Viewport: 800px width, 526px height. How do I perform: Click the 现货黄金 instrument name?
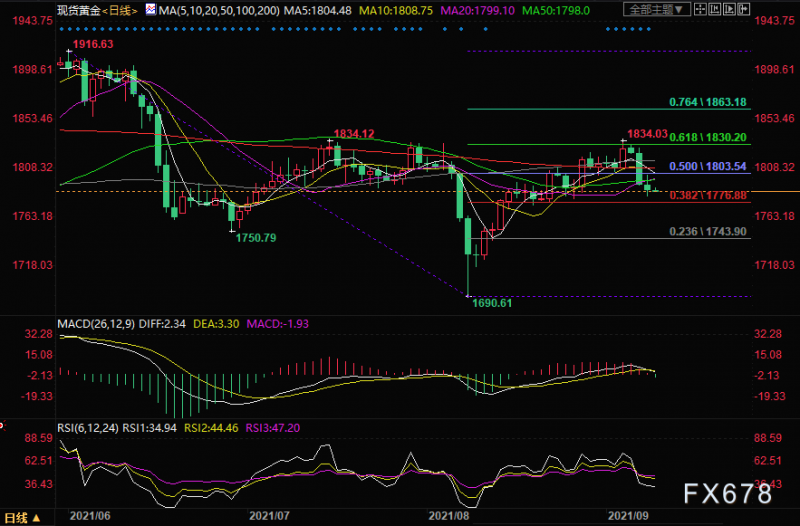(x=79, y=10)
